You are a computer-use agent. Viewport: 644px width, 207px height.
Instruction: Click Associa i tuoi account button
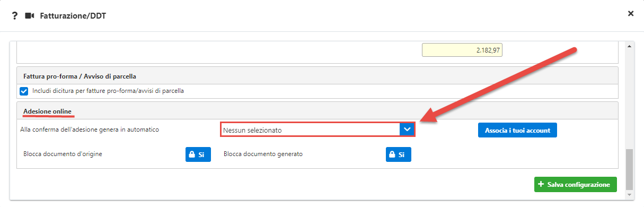coord(517,130)
